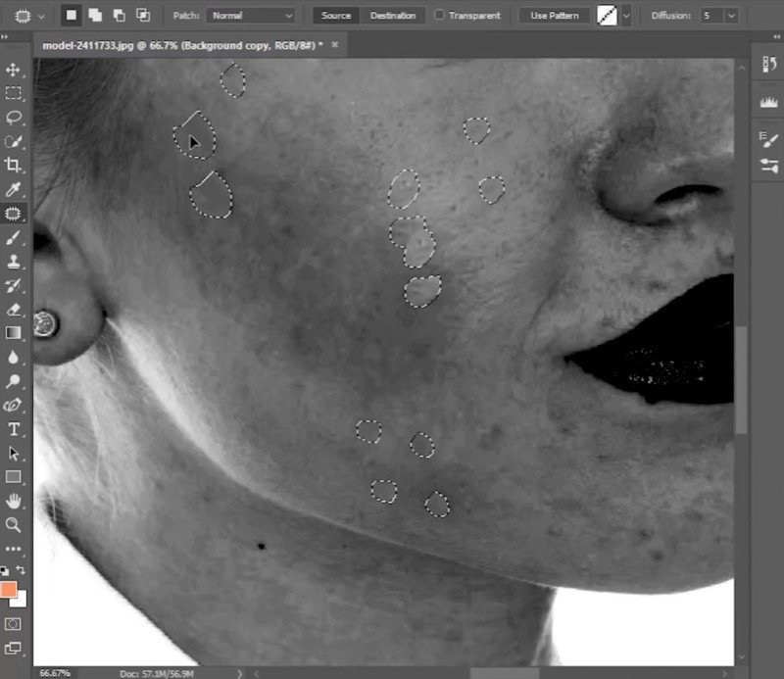The height and width of the screenshot is (679, 784).
Task: Select the Hand tool
Action: coord(14,501)
